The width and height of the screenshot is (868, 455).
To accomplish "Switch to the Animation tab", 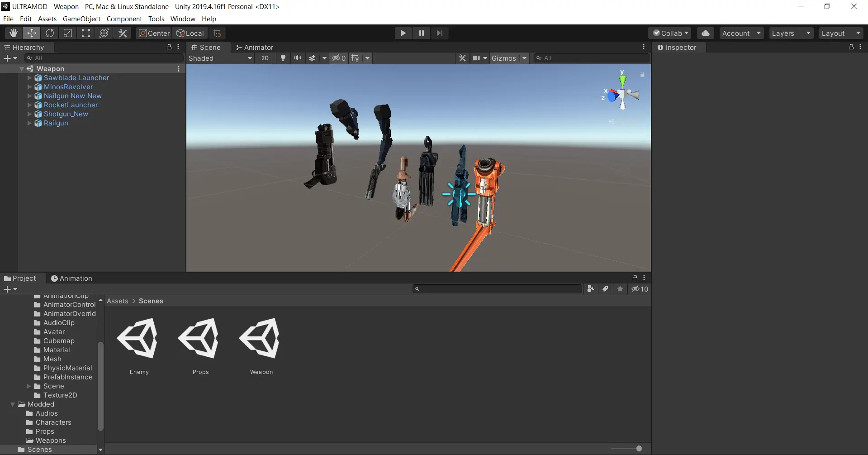I will pos(71,278).
